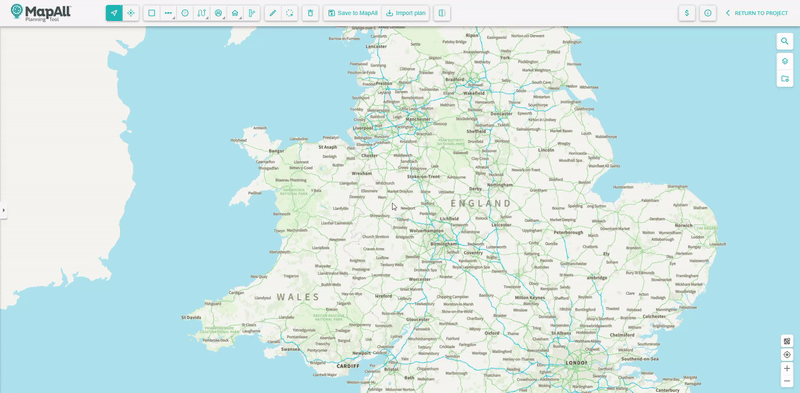Toggle the QR code button
800x393 pixels.
click(787, 341)
